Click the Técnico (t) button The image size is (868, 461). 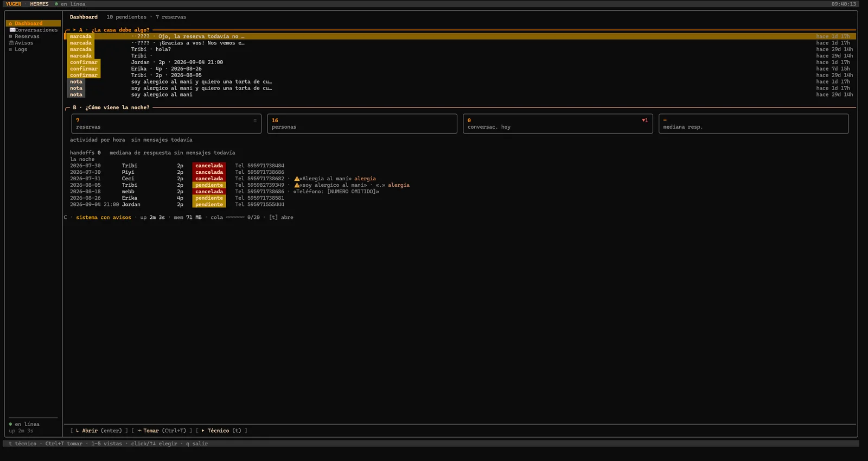(x=221, y=431)
